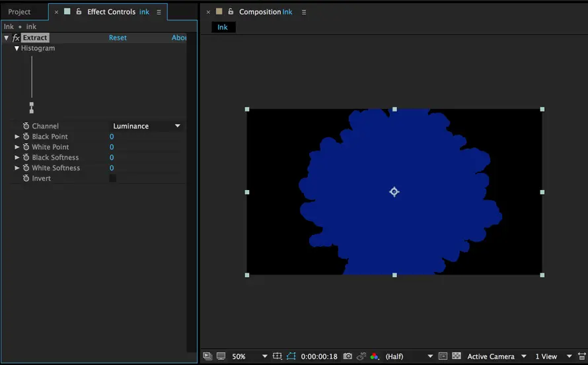The image size is (588, 365).
Task: Click the camera snapshot icon
Action: click(348, 356)
